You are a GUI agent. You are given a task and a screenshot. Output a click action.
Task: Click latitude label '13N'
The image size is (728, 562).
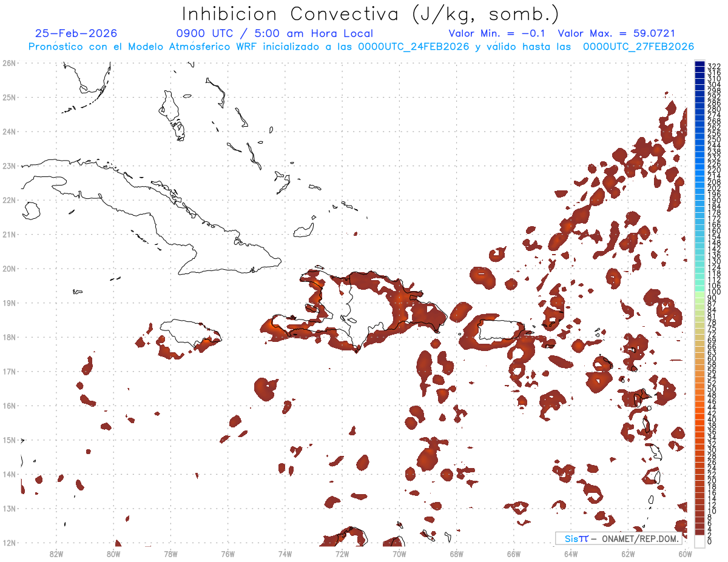tap(9, 508)
